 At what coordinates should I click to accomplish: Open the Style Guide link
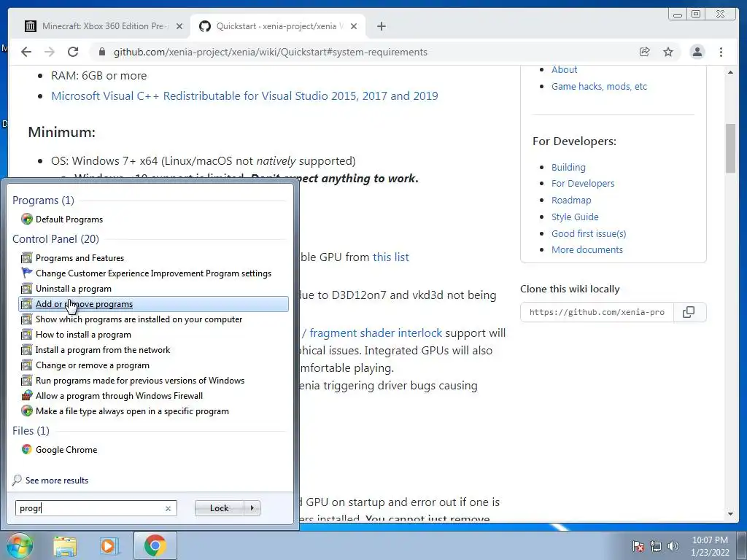575,217
